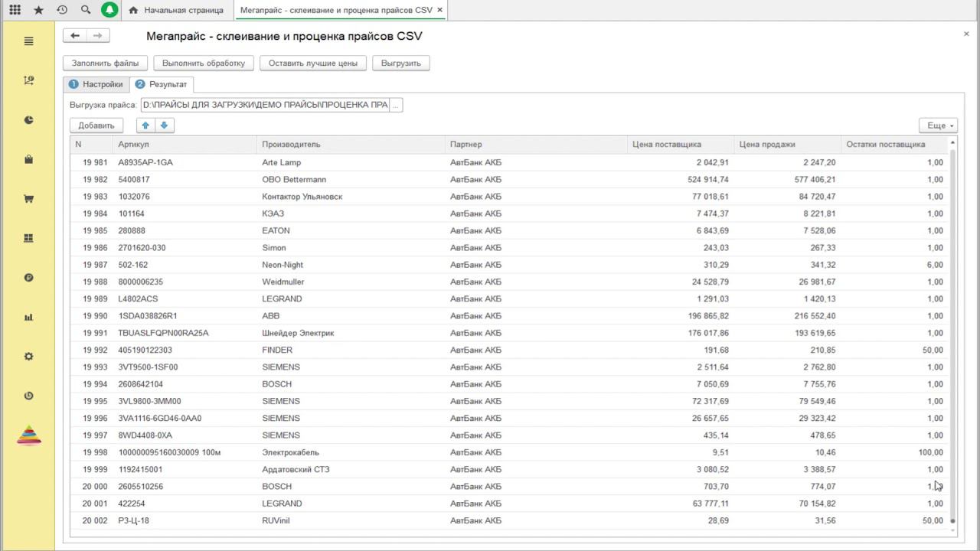Click the search magnifier icon

(x=86, y=10)
